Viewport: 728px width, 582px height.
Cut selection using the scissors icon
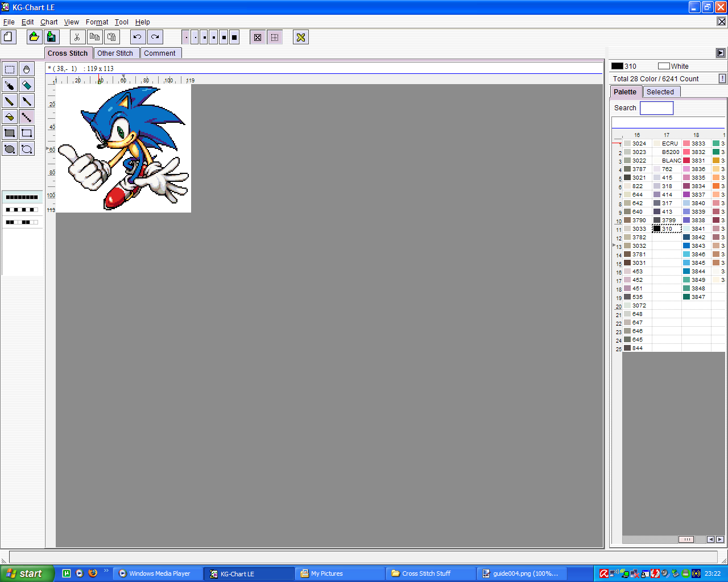pyautogui.click(x=77, y=37)
